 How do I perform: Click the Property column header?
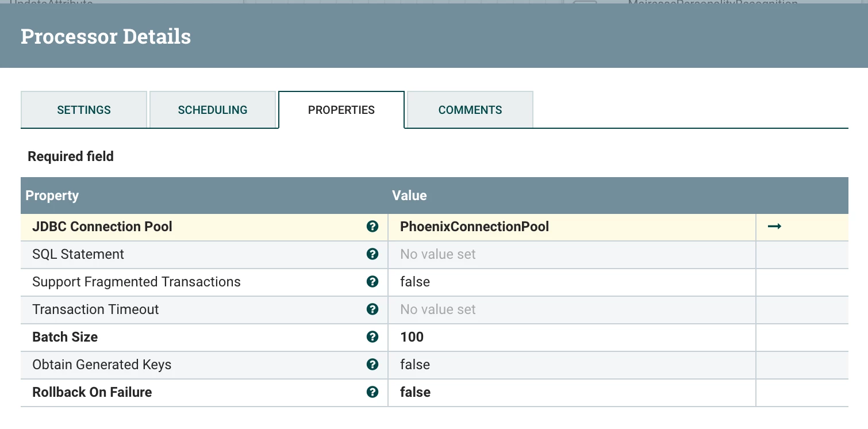pyautogui.click(x=52, y=196)
